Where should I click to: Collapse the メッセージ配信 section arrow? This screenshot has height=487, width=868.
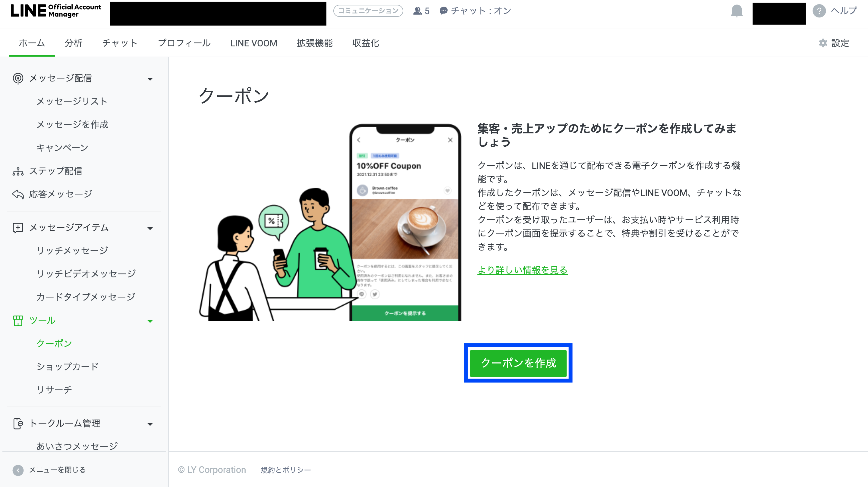coord(150,79)
